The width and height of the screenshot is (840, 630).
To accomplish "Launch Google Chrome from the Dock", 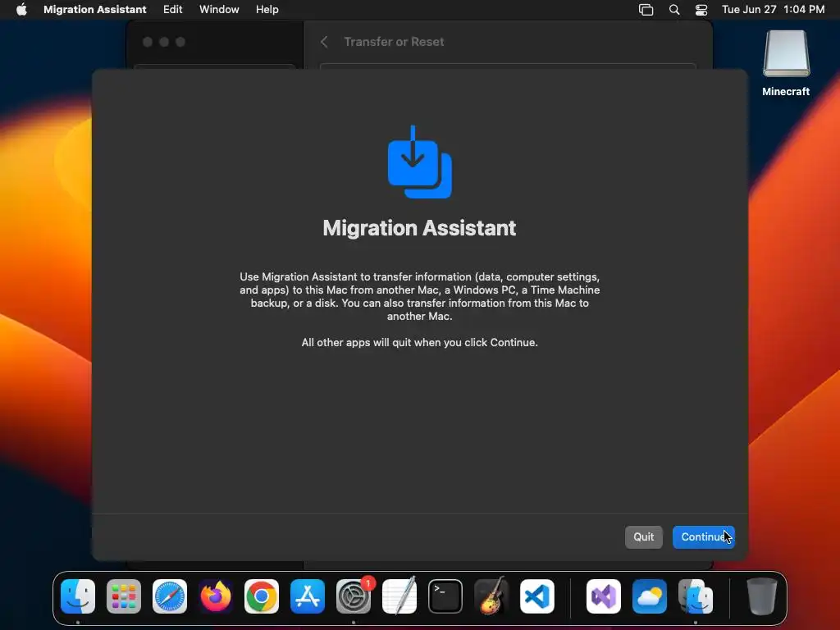I will (x=262, y=596).
